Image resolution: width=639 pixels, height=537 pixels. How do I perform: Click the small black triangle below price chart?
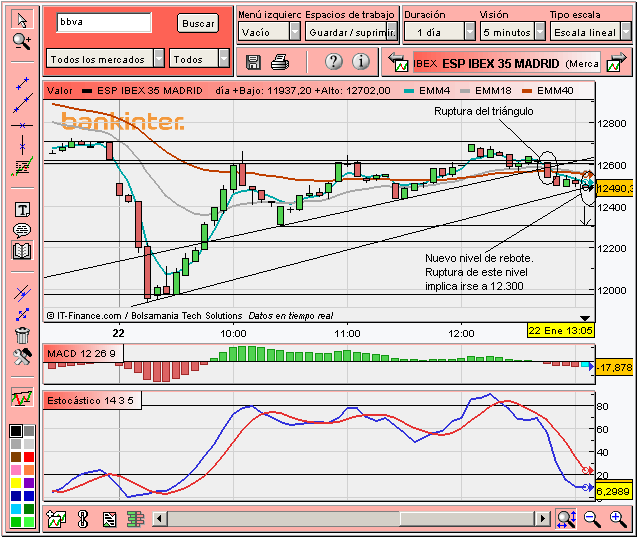click(585, 318)
